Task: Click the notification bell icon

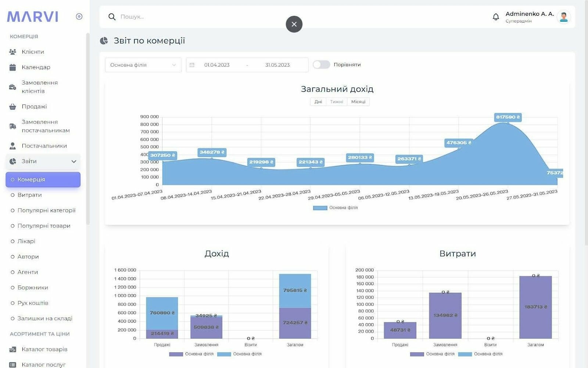Action: click(496, 17)
